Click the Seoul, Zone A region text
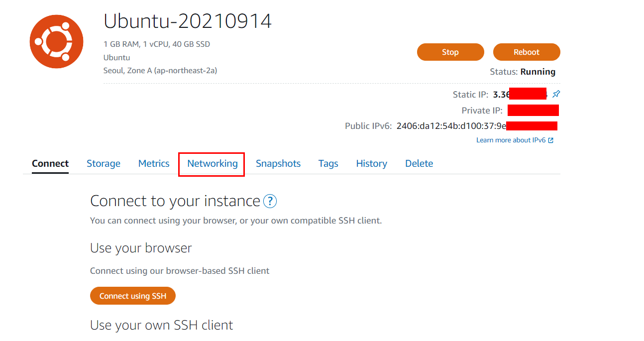 pyautogui.click(x=160, y=71)
